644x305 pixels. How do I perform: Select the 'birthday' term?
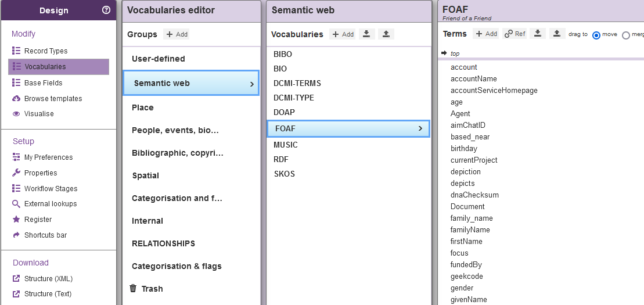pos(463,149)
